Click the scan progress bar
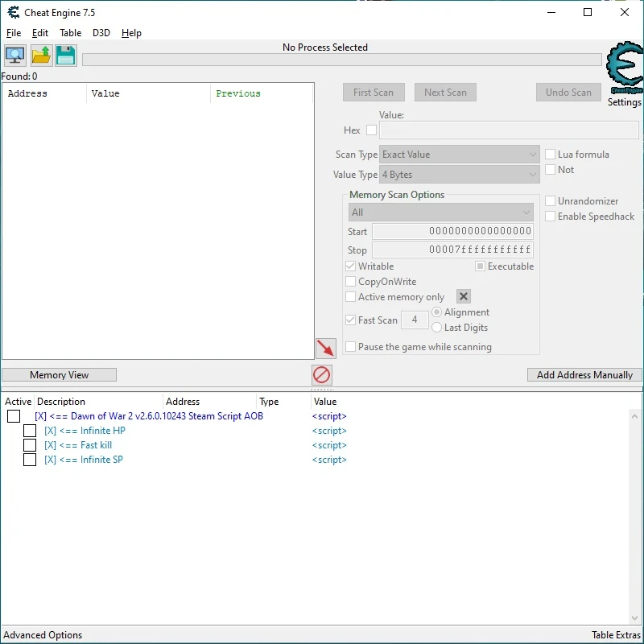The height and width of the screenshot is (644, 644). coord(341,60)
